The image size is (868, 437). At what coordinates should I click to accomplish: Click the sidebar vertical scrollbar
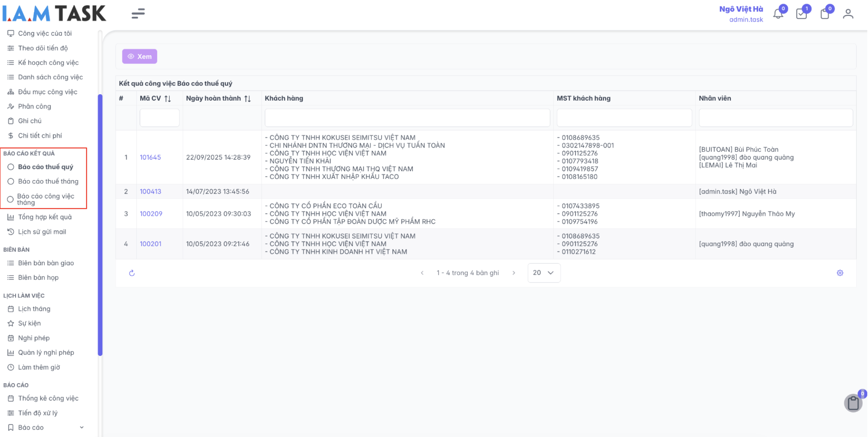[x=100, y=224]
